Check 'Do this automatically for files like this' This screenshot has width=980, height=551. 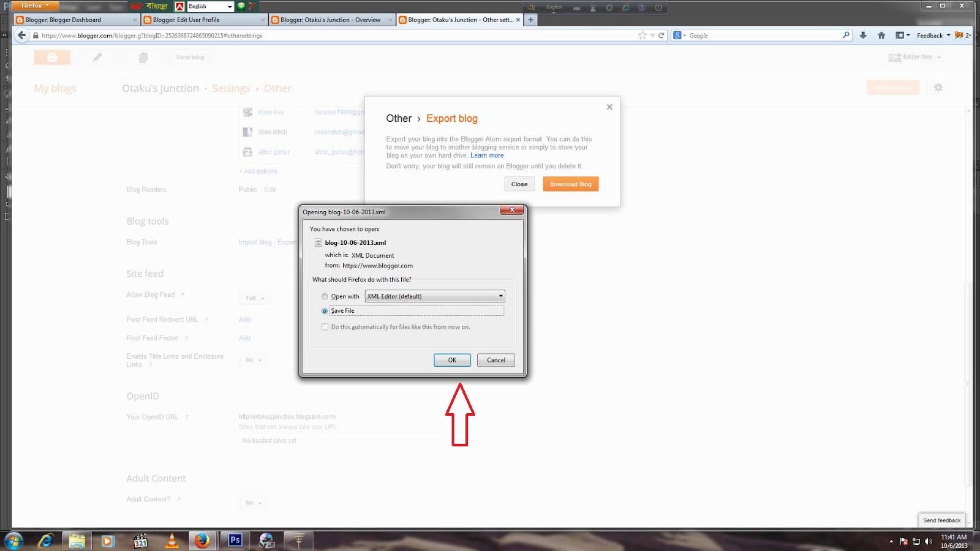325,327
